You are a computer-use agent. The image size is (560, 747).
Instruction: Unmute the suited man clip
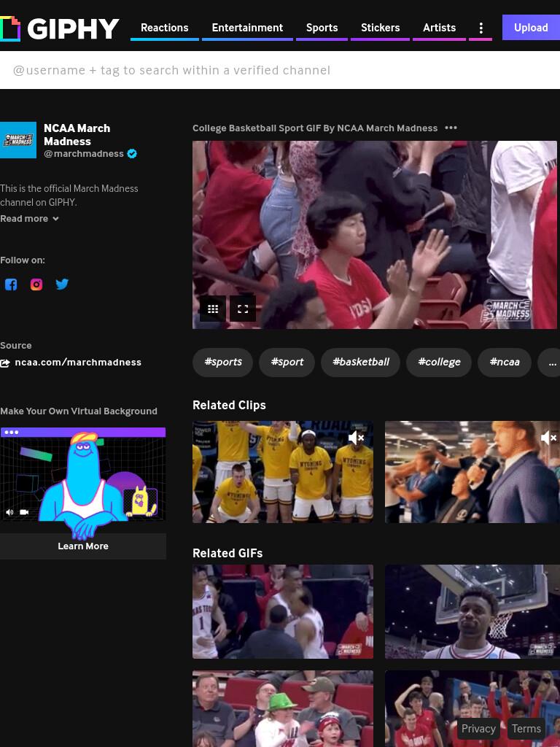[548, 438]
